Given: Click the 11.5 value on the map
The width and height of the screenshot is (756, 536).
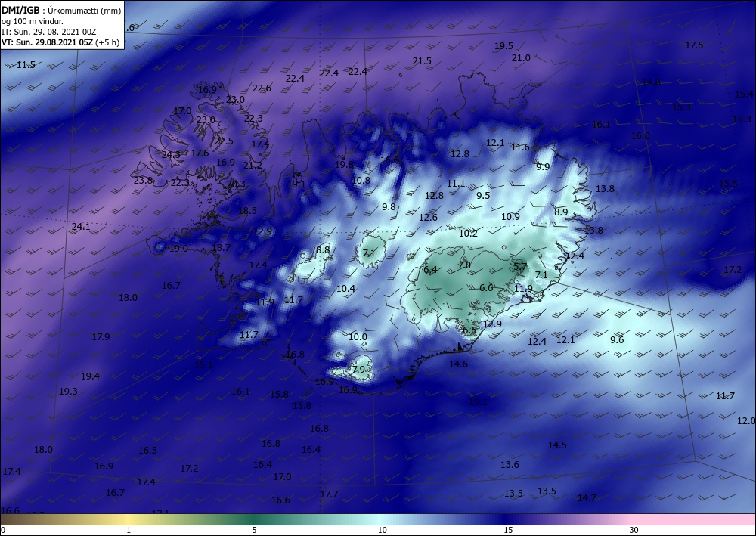Looking at the screenshot, I should point(26,64).
